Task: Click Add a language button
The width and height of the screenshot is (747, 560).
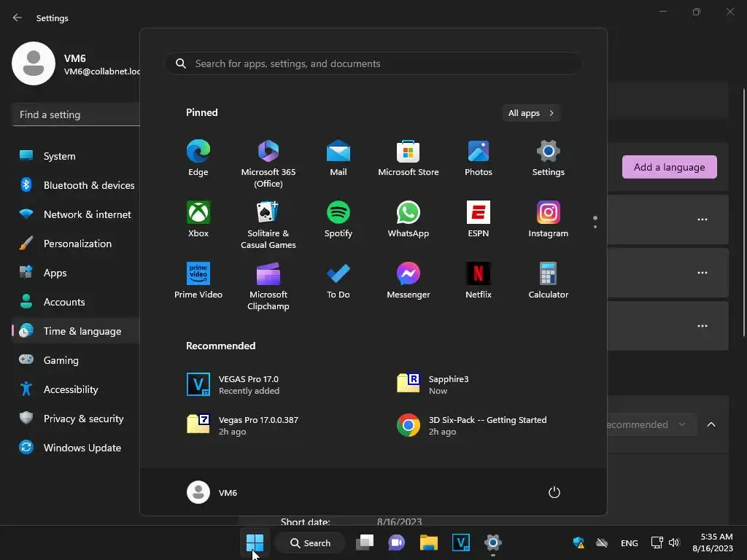Action: [670, 167]
